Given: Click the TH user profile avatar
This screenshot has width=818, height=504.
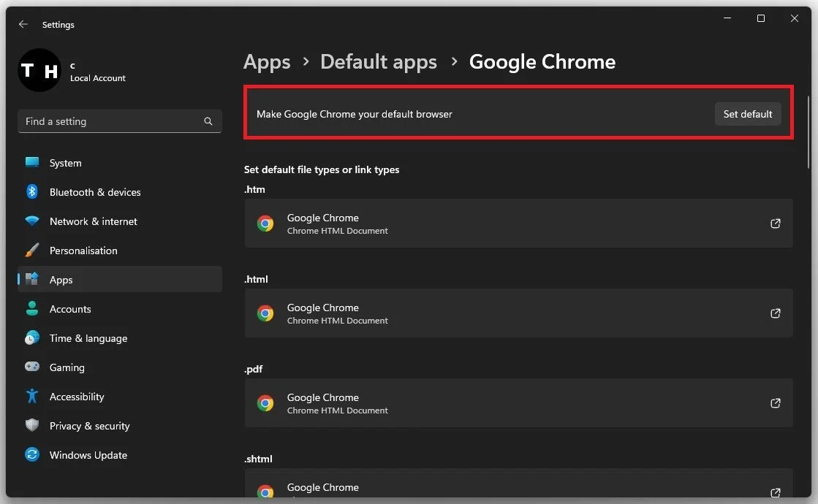Looking at the screenshot, I should (39, 70).
